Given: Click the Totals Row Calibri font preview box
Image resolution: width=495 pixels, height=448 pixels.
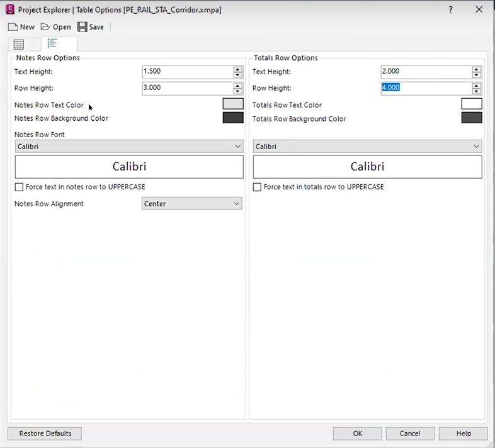Looking at the screenshot, I should 367,167.
